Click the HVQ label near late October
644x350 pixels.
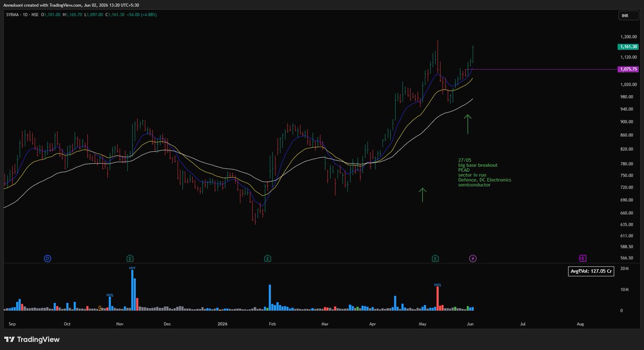tap(110, 295)
